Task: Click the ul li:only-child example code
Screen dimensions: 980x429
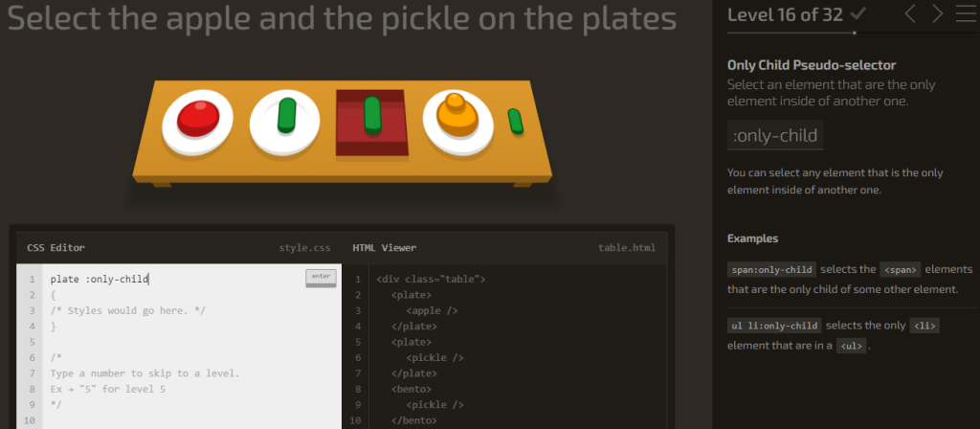Action: pos(774,326)
